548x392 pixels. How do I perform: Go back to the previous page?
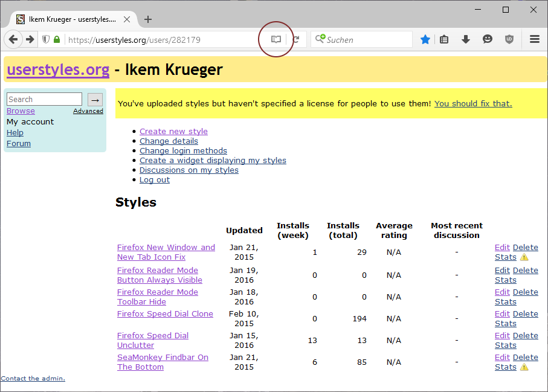pos(13,39)
